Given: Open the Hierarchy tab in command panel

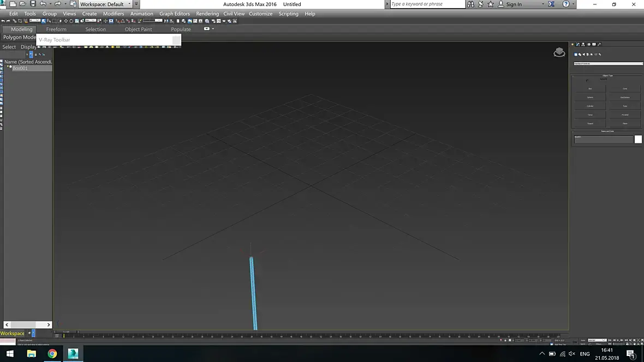Looking at the screenshot, I should click(583, 44).
